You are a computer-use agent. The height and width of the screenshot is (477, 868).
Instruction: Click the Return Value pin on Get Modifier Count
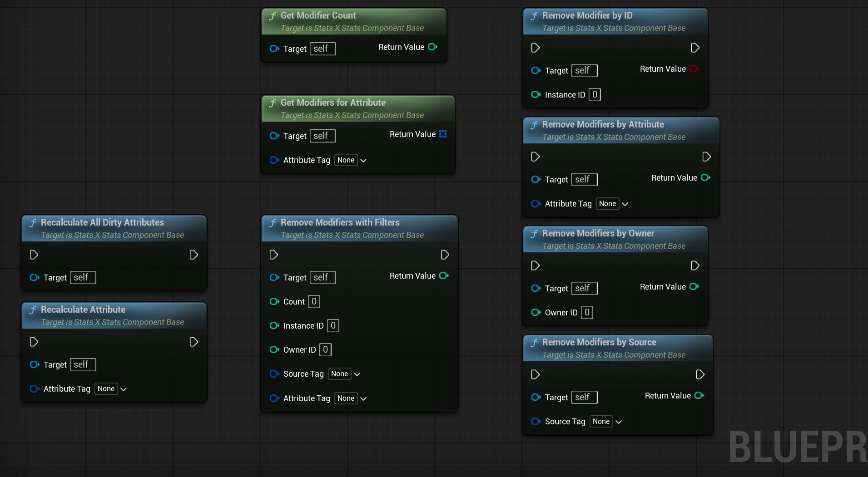(432, 47)
